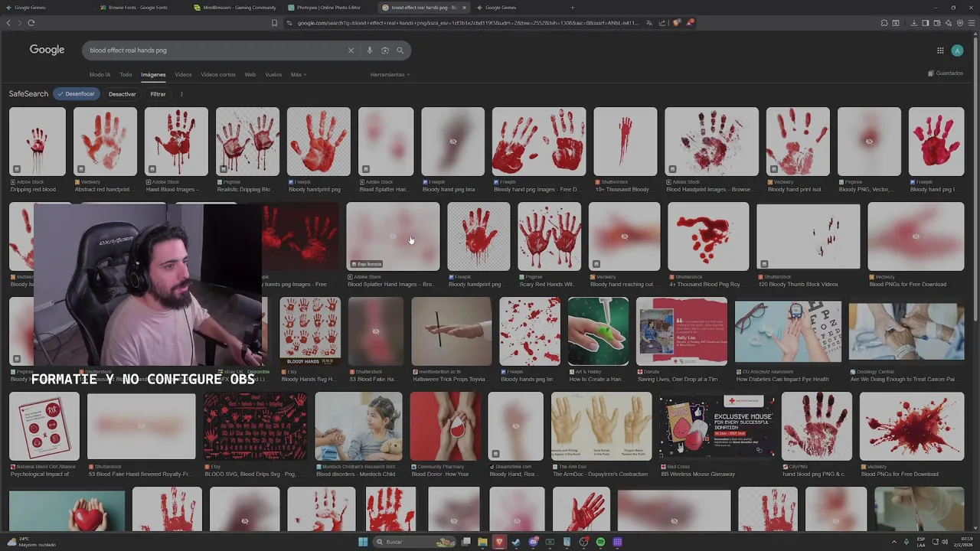The width and height of the screenshot is (980, 551).
Task: Show hidden system tray icons
Action: tap(895, 542)
